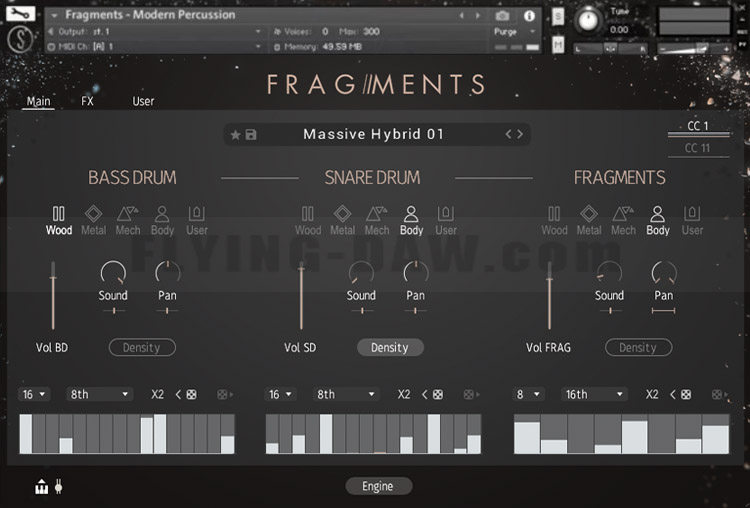Toggle X2 speed for Snare Drum sequencer
This screenshot has height=508, width=750.
pyautogui.click(x=404, y=395)
